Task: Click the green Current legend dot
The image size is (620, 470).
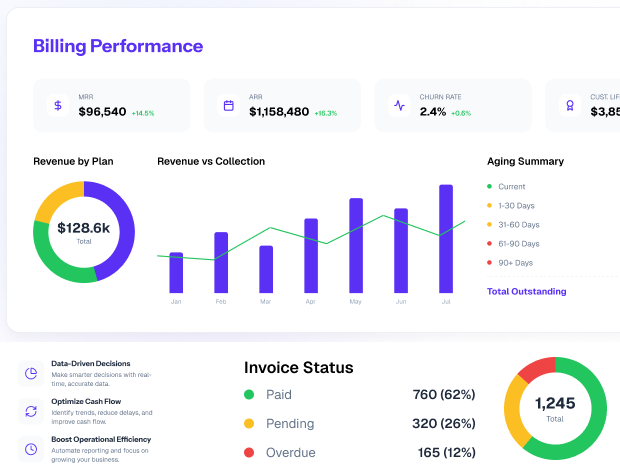Action: (x=490, y=186)
